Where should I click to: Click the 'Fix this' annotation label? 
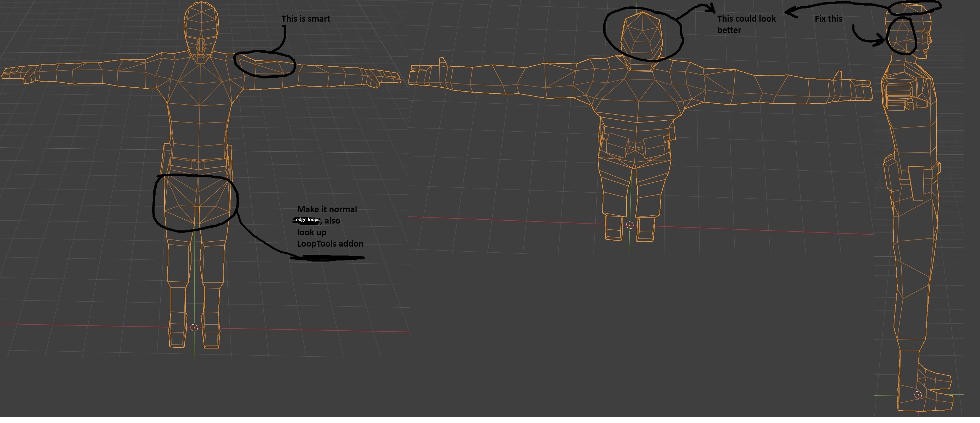coord(828,19)
